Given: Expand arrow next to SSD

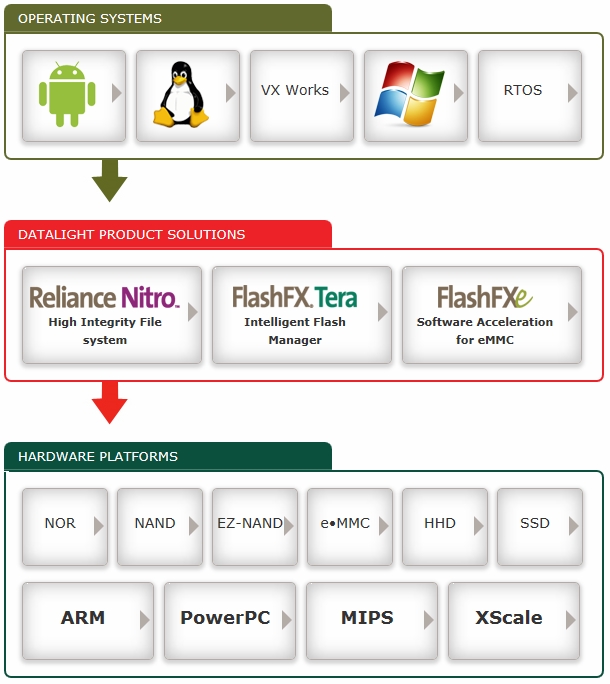Looking at the screenshot, I should tap(574, 527).
